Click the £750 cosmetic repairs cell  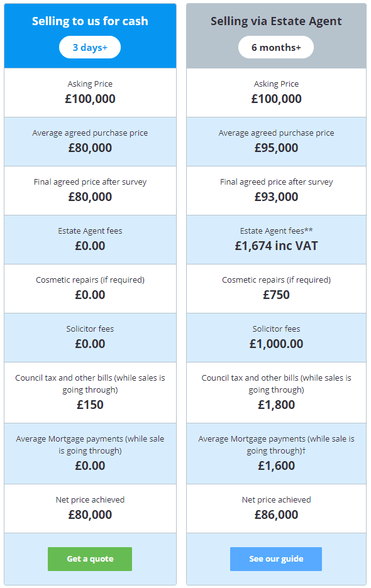[x=275, y=288]
